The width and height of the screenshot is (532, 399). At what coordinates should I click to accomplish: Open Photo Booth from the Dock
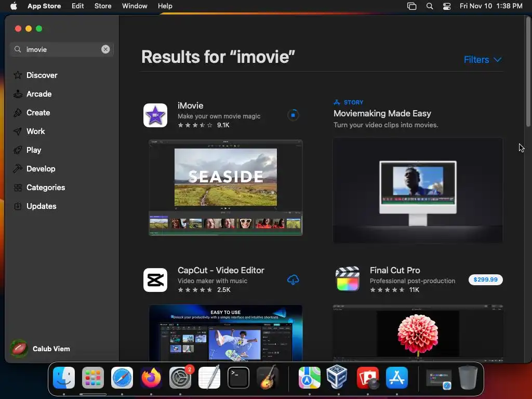coord(368,378)
